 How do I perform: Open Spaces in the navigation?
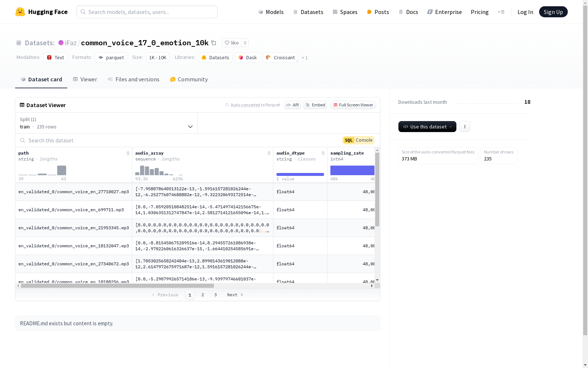[x=345, y=12]
